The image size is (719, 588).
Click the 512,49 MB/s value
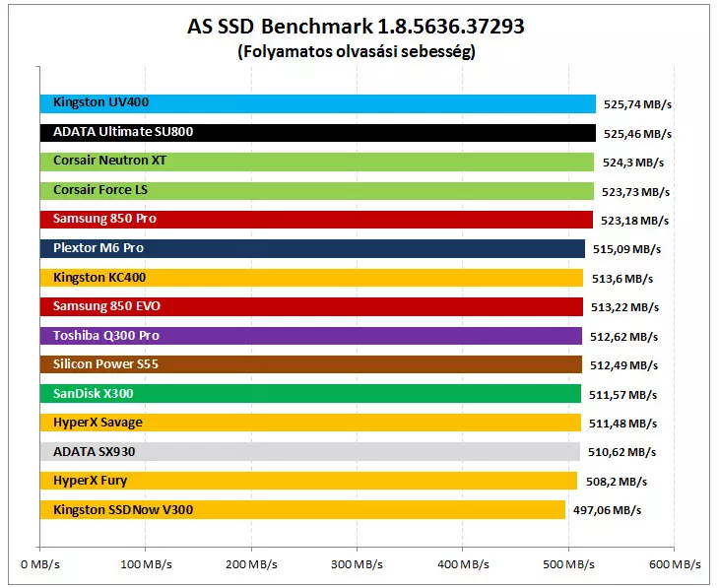pos(623,365)
